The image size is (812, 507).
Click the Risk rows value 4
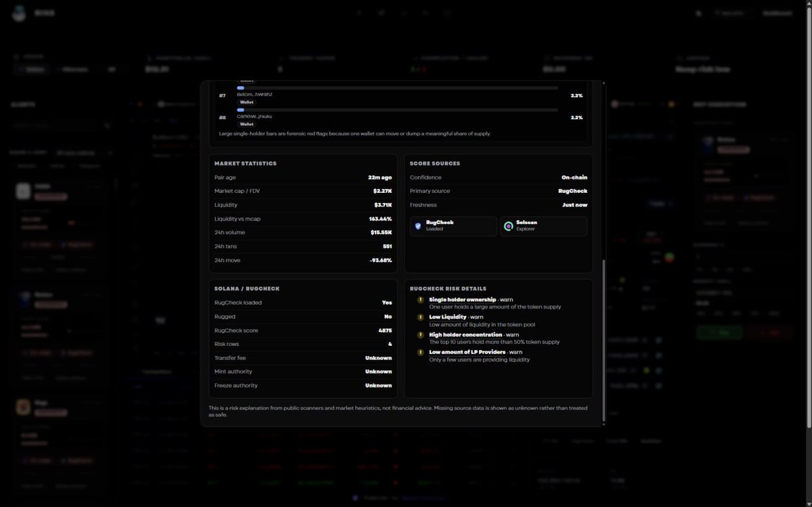pos(390,344)
